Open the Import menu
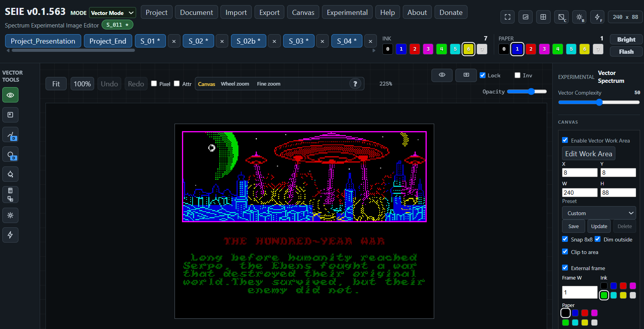644x329 pixels. (236, 13)
